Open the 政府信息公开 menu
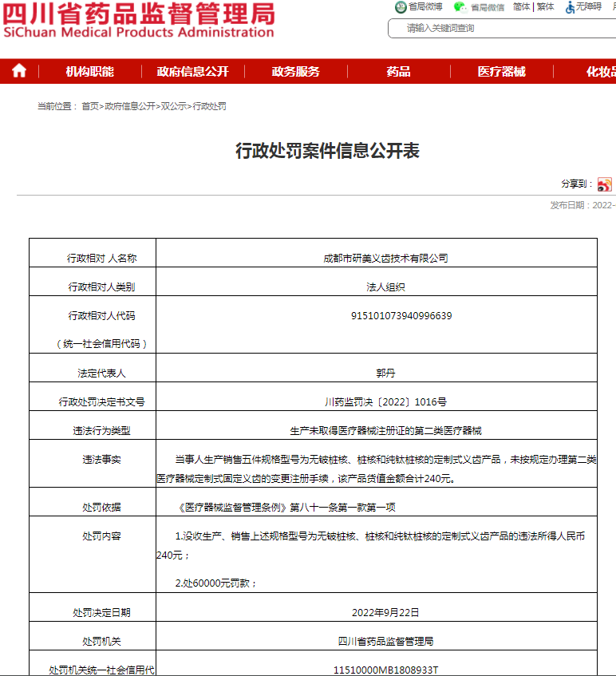616x676 pixels. click(x=192, y=71)
